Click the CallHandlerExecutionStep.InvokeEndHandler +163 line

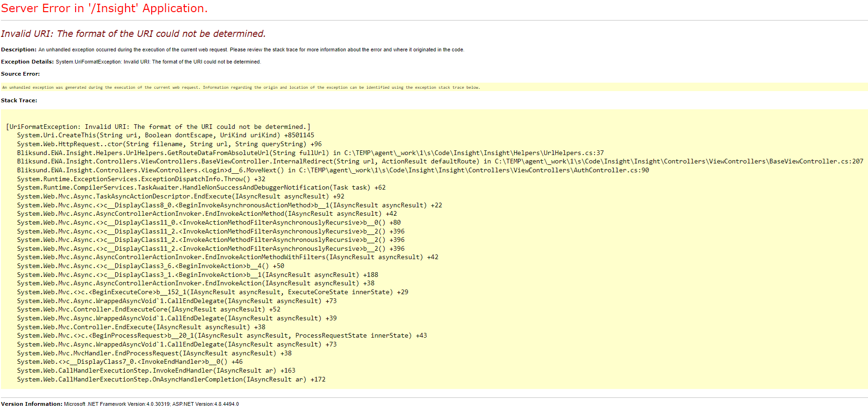click(156, 371)
